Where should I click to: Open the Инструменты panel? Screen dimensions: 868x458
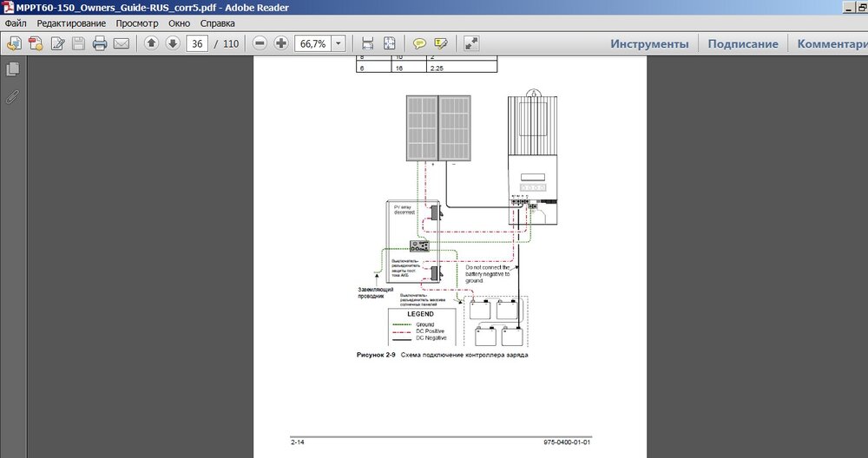[x=649, y=43]
